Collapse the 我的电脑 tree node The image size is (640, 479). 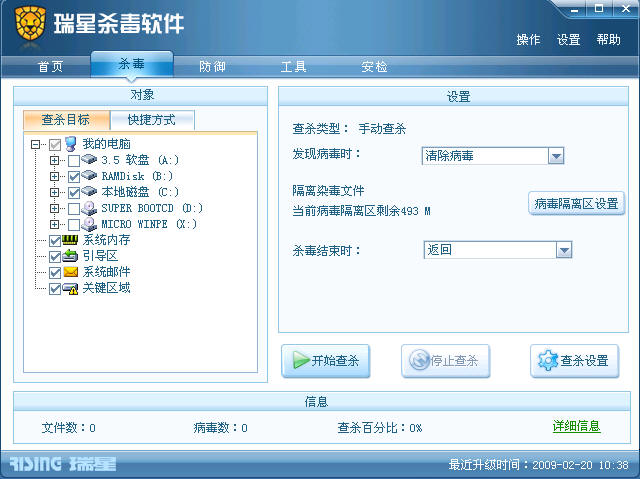[x=36, y=144]
